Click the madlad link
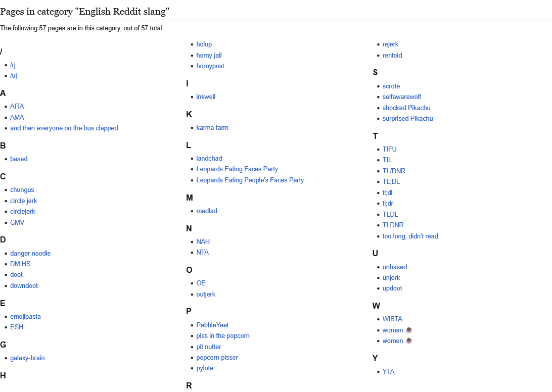Viewport: 552px width, 392px height. (207, 211)
